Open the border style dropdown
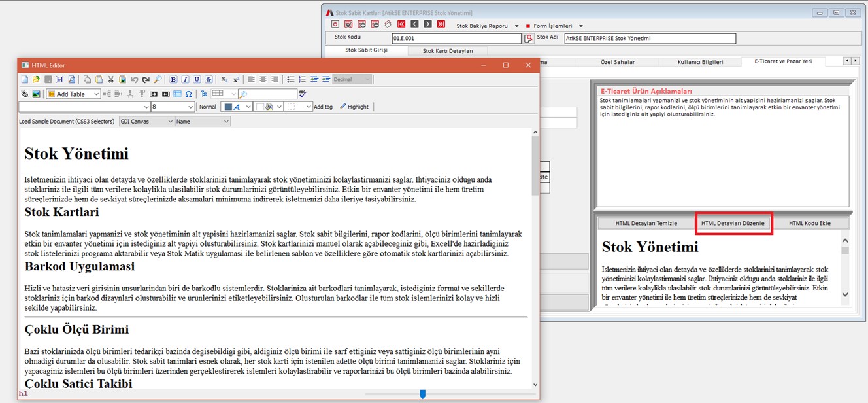 pos(299,107)
